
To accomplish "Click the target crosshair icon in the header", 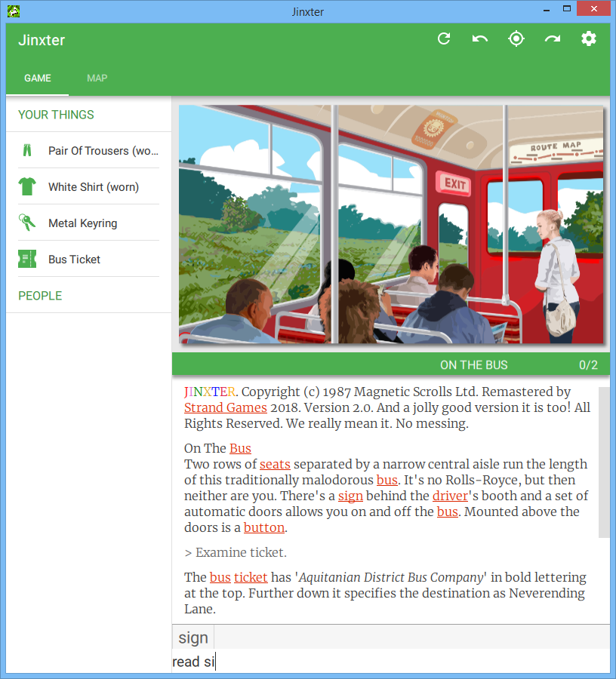I will (516, 39).
